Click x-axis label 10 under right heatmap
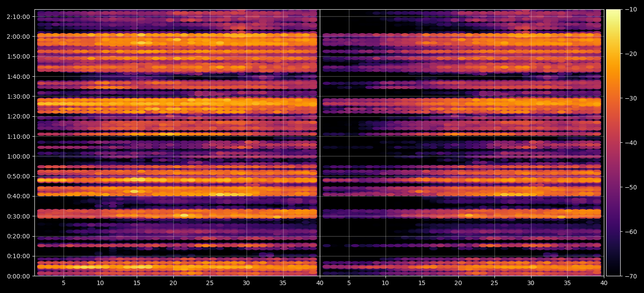The height and width of the screenshot is (293, 644). 386,282
